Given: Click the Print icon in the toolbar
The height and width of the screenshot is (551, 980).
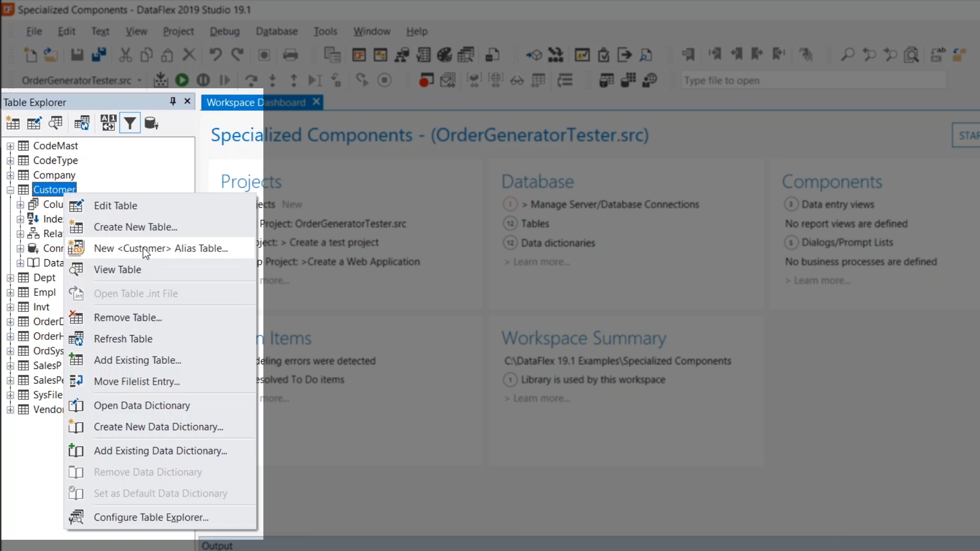Looking at the screenshot, I should (x=290, y=55).
